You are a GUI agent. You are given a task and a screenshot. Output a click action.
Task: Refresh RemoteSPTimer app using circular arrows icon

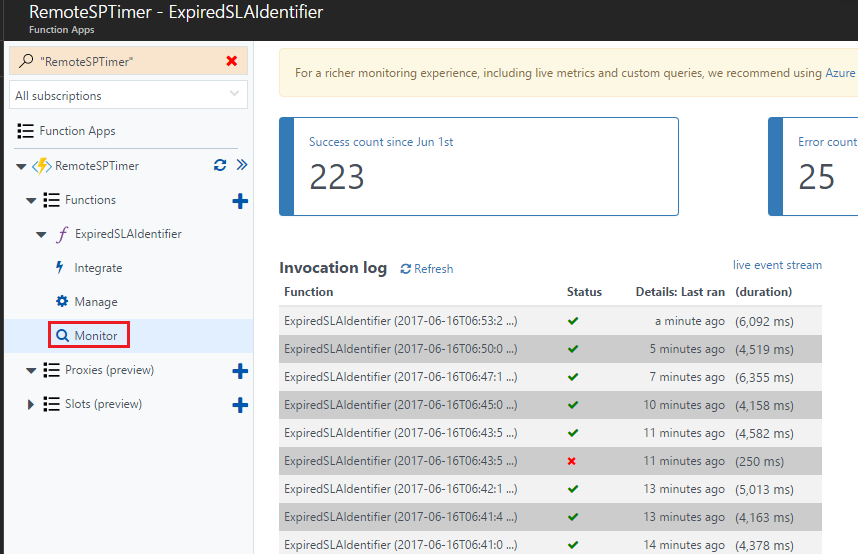(220, 165)
